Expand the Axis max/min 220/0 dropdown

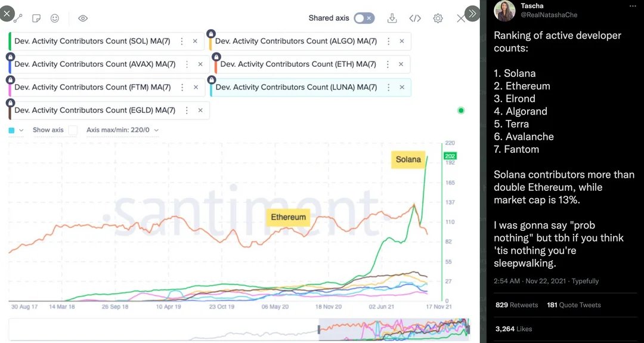[122, 130]
